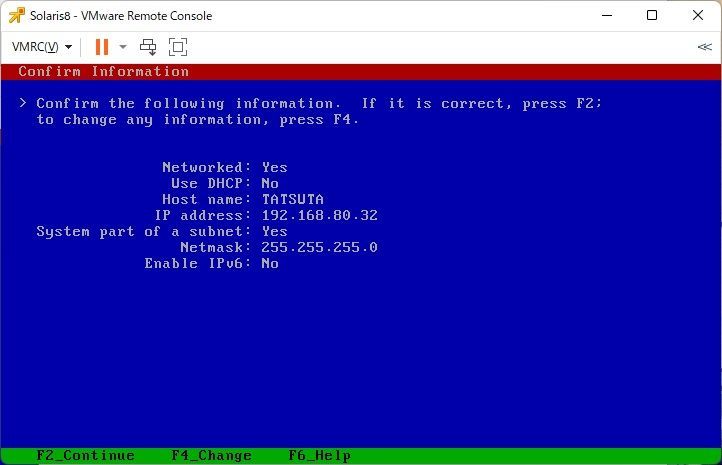Maximize the VMware Remote Console window

(x=652, y=15)
